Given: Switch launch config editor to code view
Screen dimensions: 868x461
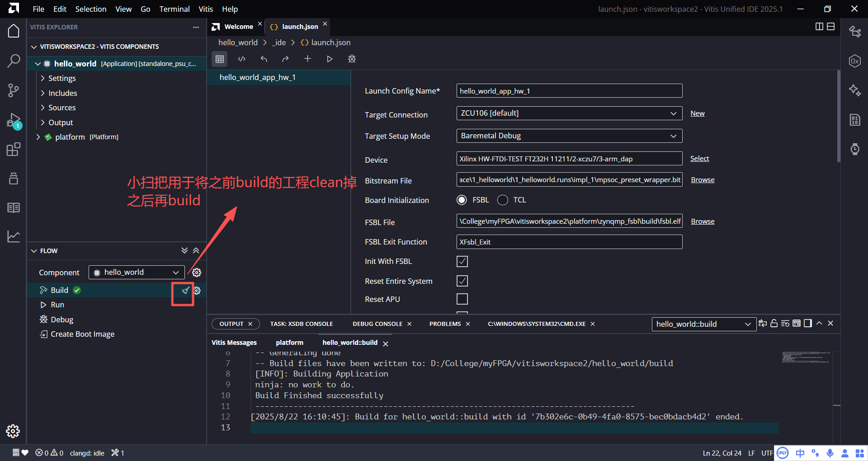Looking at the screenshot, I should click(x=241, y=59).
